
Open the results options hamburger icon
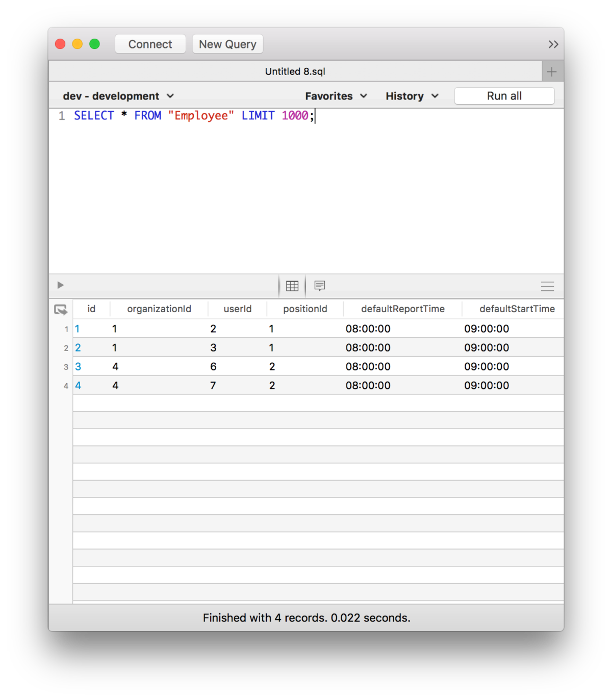point(547,286)
